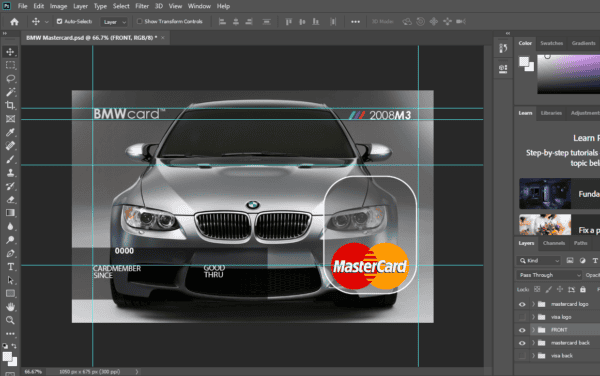The image size is (600, 376).
Task: Open the align options three-dots menu
Action: click(355, 22)
